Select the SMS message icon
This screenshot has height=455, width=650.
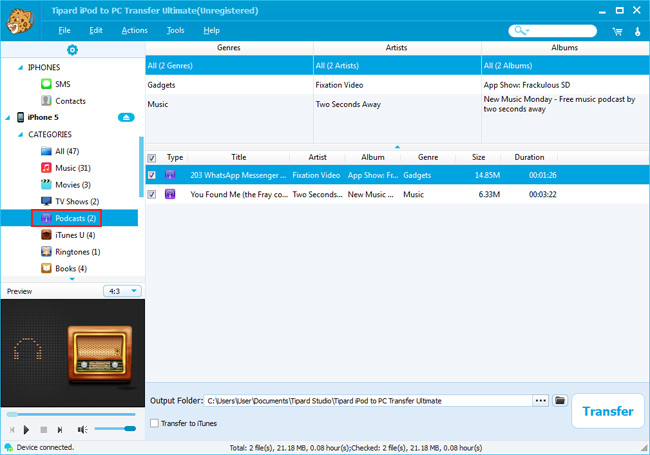point(46,84)
